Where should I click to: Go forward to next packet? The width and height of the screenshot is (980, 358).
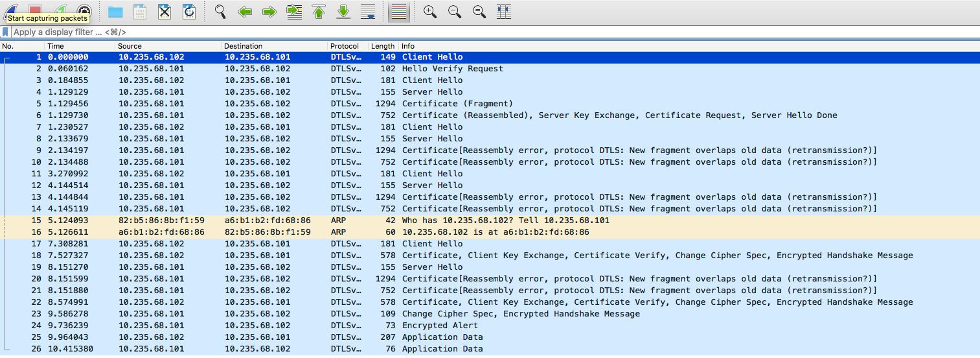[x=269, y=11]
